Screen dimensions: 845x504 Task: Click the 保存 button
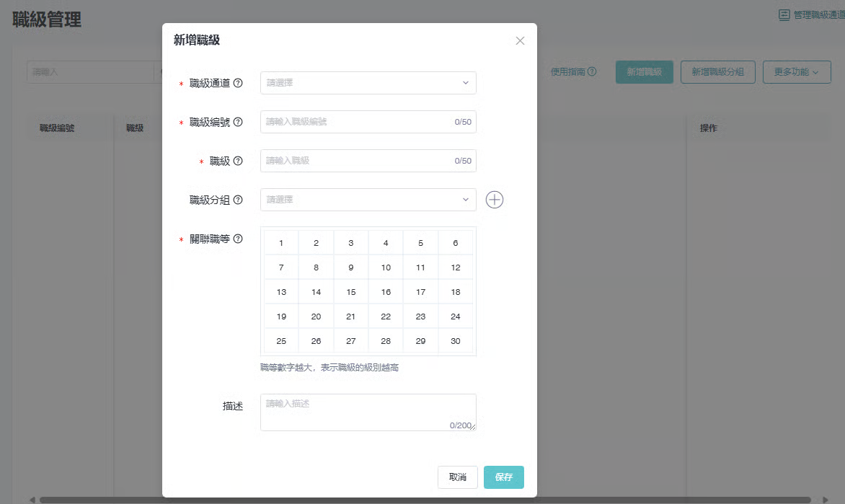(x=504, y=477)
